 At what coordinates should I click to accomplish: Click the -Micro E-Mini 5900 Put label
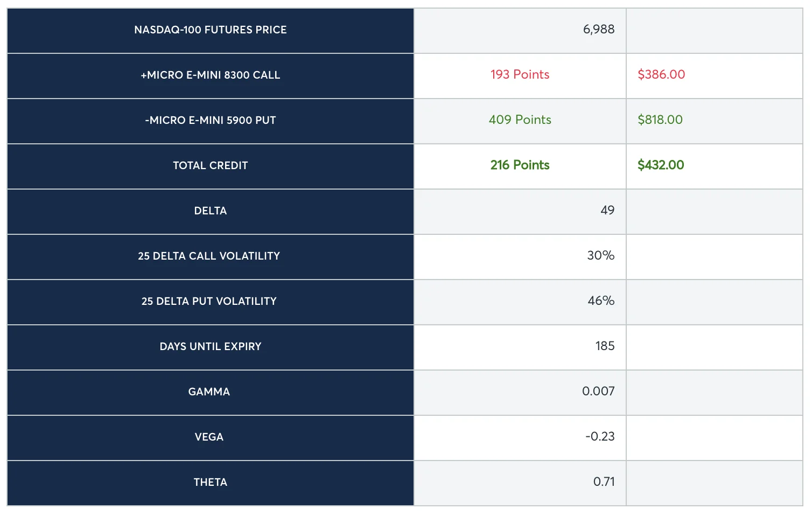click(x=211, y=121)
